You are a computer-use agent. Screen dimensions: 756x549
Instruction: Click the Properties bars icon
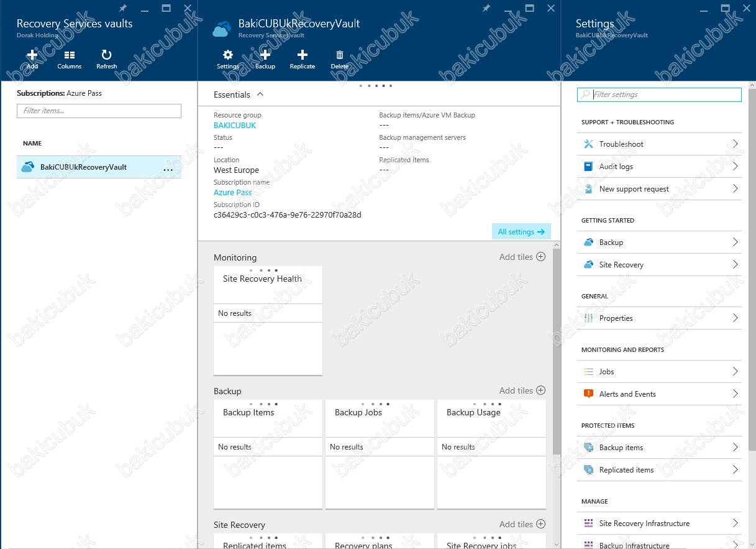coord(588,318)
